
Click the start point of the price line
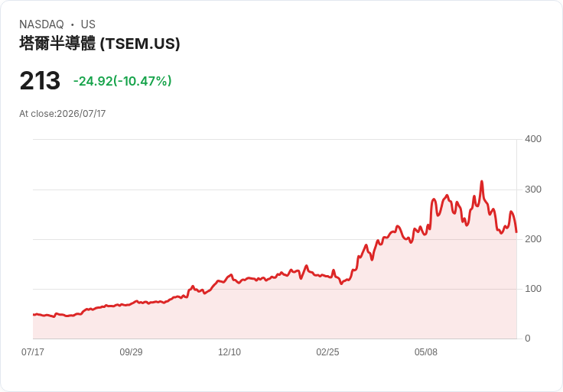click(34, 315)
